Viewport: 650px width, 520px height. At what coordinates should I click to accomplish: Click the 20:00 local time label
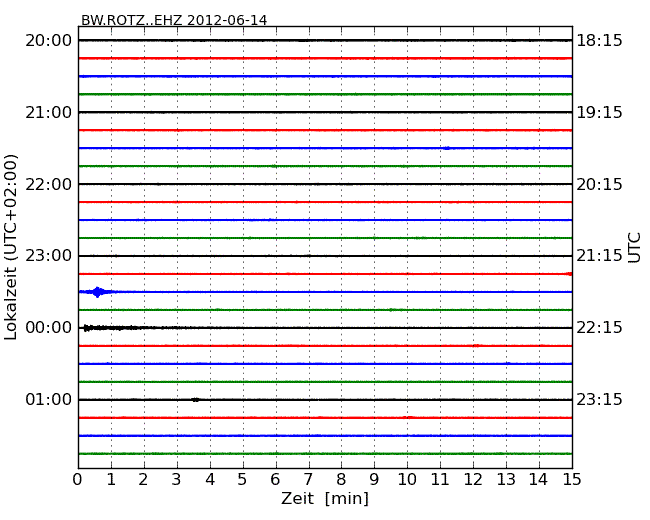(x=49, y=41)
